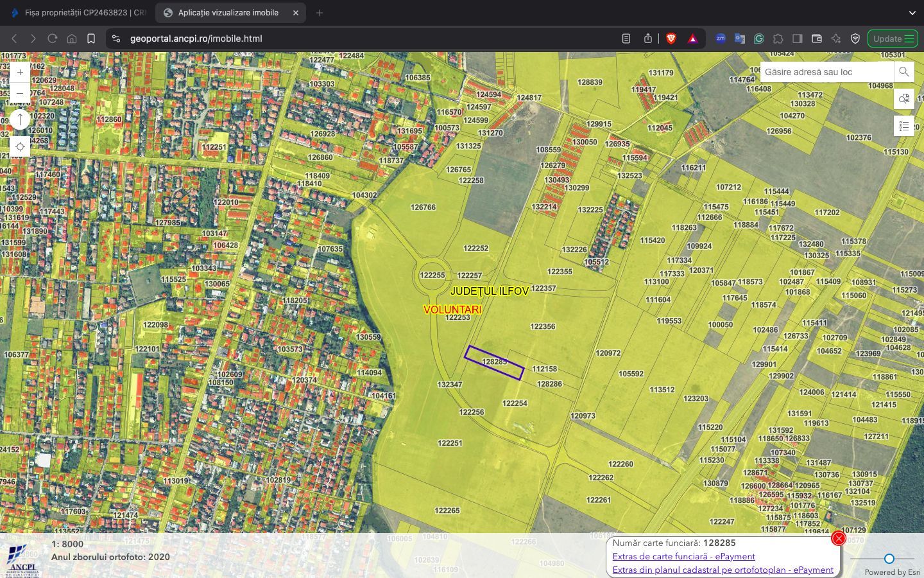
Task: Open site settings in address bar
Action: 116,39
